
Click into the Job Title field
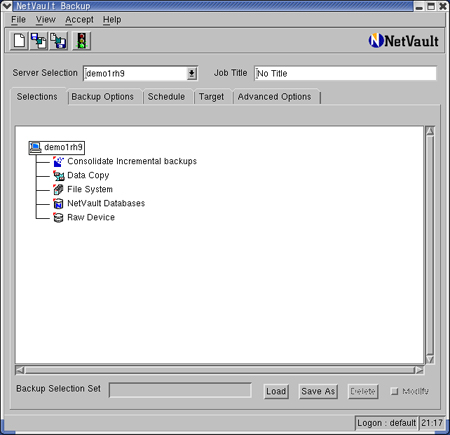345,73
